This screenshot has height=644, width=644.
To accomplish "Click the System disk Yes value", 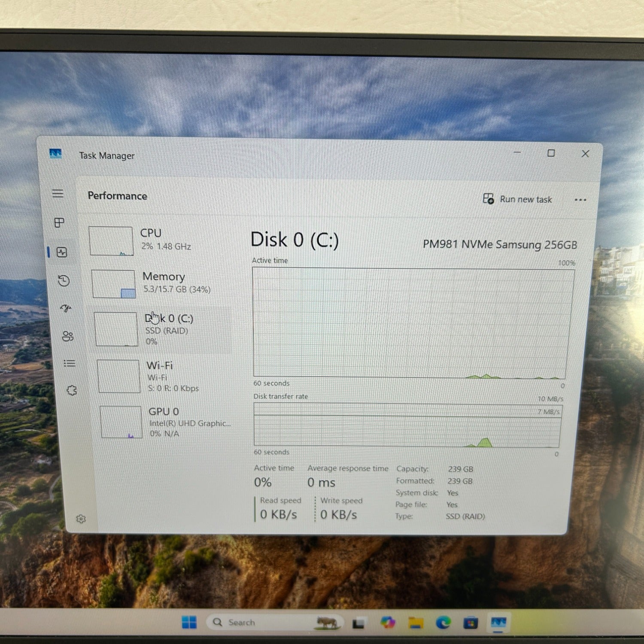I will [453, 493].
